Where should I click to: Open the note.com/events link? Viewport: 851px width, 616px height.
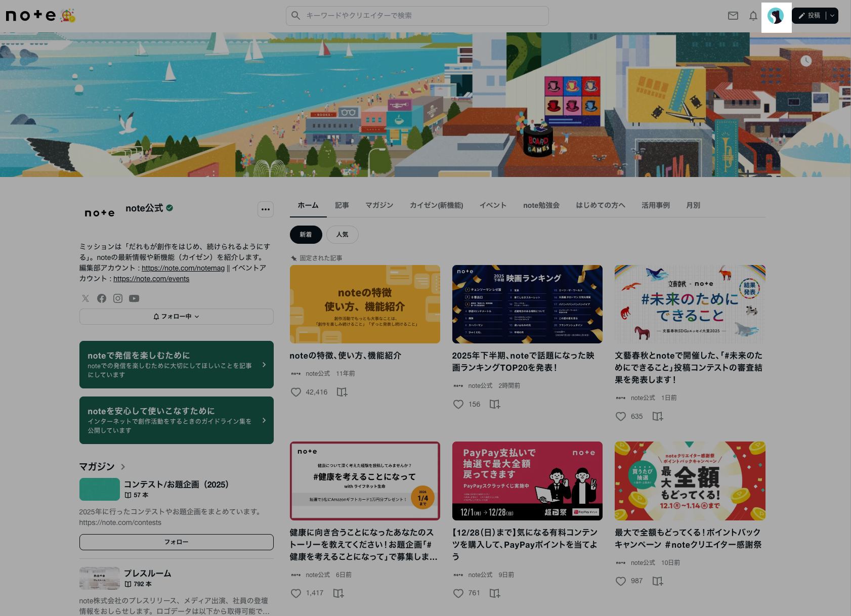point(151,279)
